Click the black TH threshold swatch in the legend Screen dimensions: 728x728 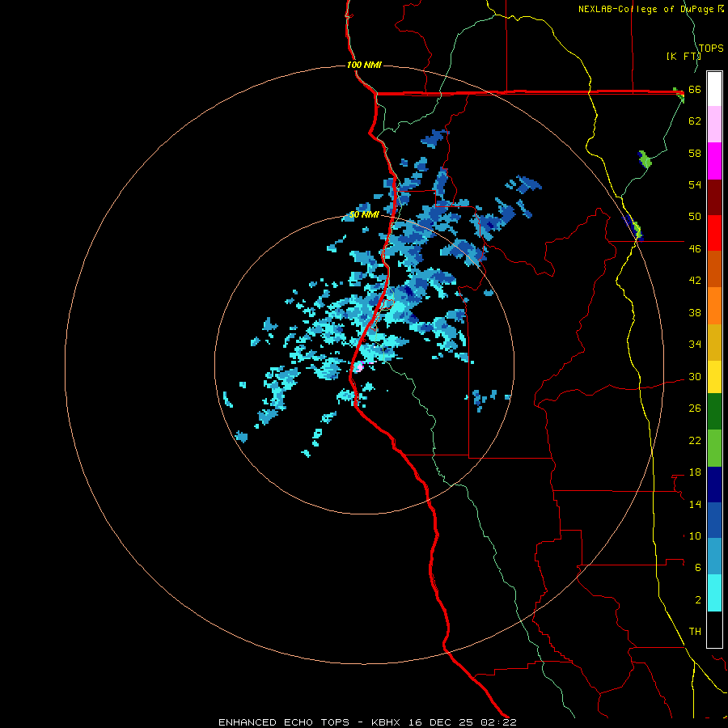[x=714, y=629]
